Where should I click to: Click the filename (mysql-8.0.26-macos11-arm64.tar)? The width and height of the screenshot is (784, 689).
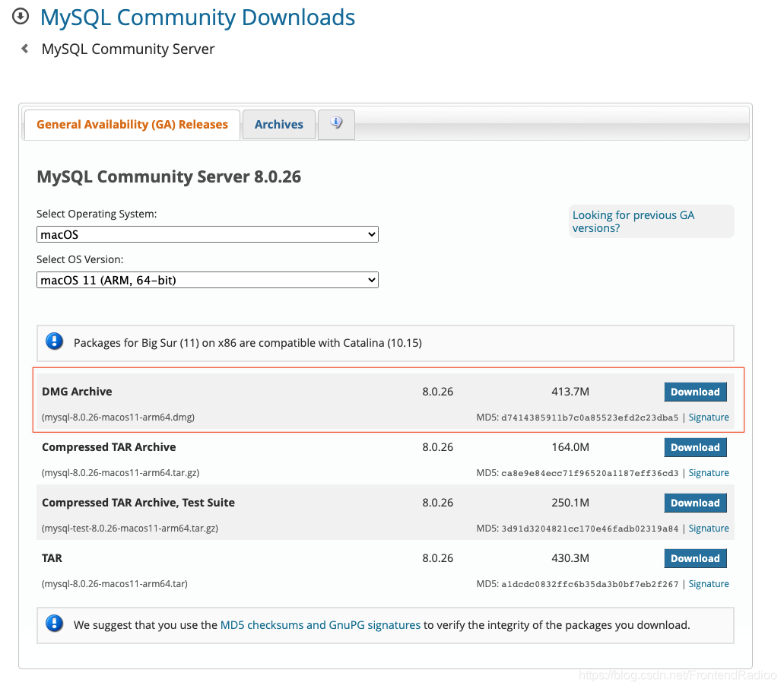115,583
